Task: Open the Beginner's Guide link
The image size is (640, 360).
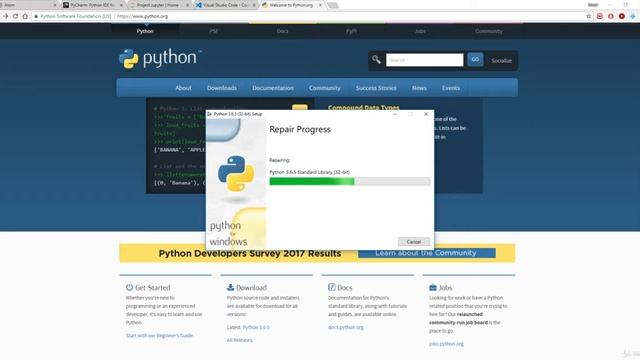Action: point(159,336)
